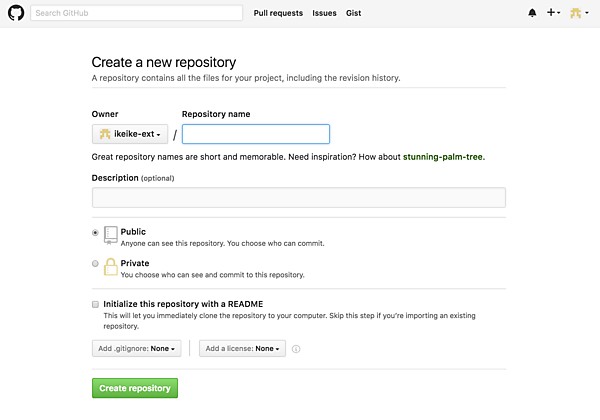Click the license info icon

[296, 349]
